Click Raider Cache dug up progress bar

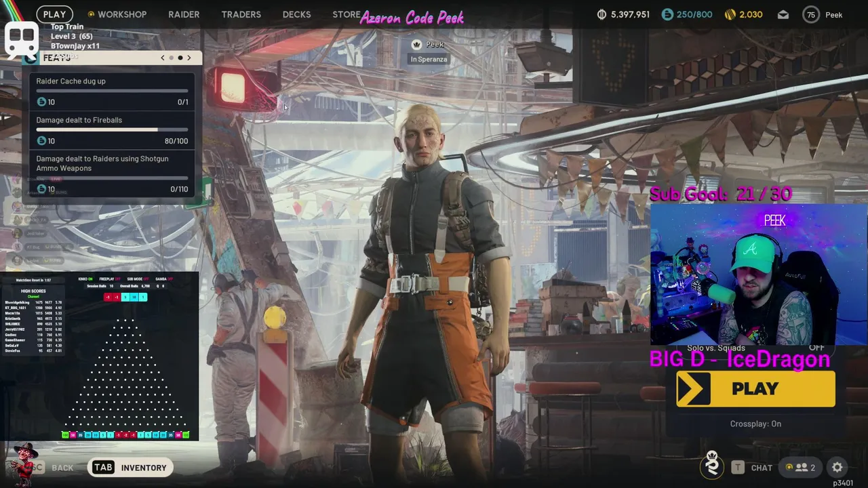click(112, 90)
